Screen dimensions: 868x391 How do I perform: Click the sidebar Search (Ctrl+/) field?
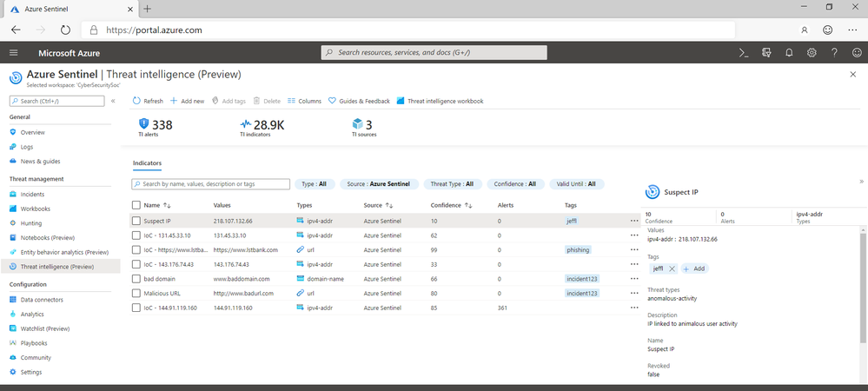[x=57, y=101]
